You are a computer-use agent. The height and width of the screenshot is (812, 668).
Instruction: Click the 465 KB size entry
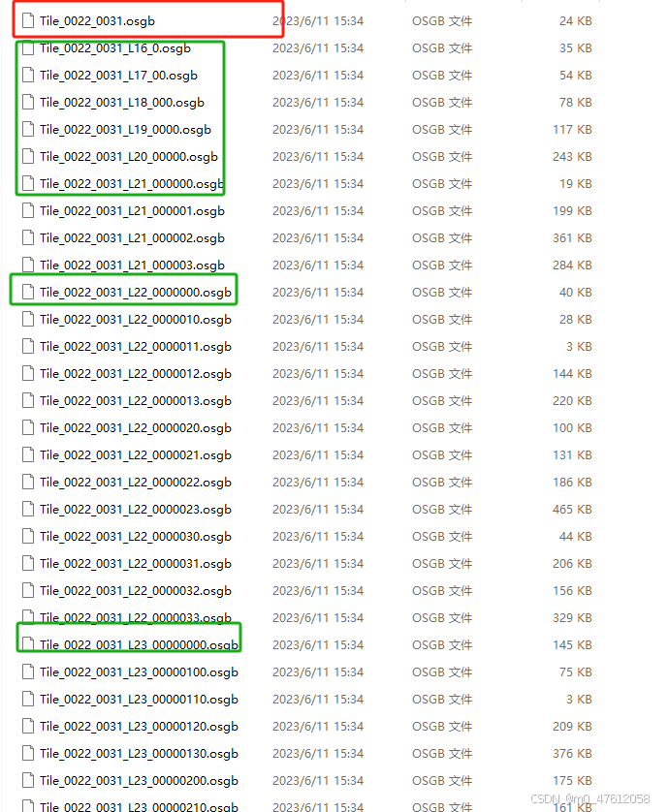click(572, 510)
